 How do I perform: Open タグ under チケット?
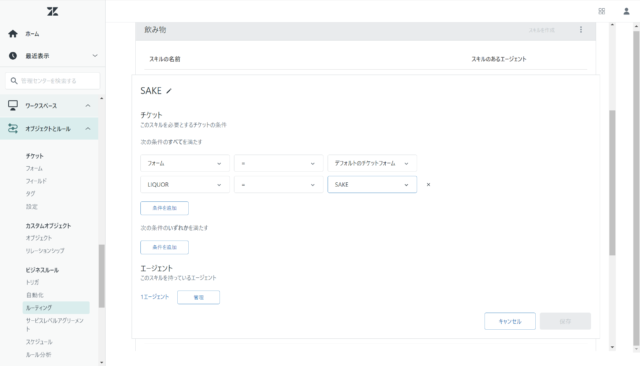30,193
